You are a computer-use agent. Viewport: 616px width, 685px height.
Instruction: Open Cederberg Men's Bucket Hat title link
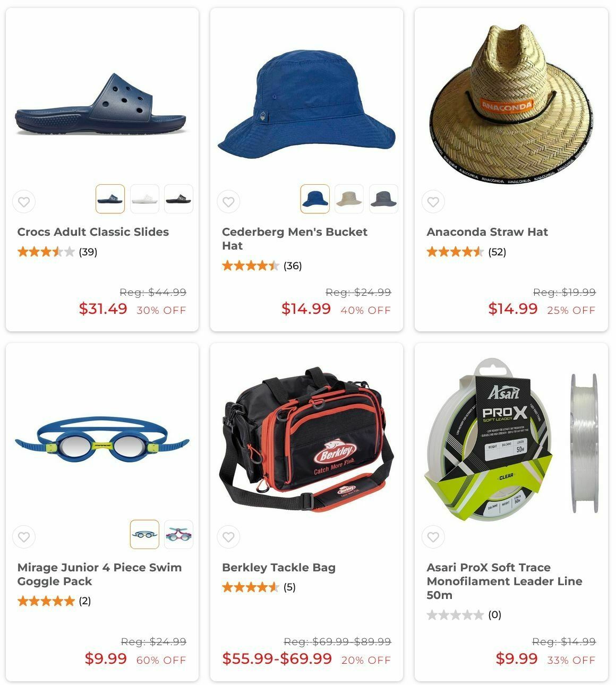295,239
